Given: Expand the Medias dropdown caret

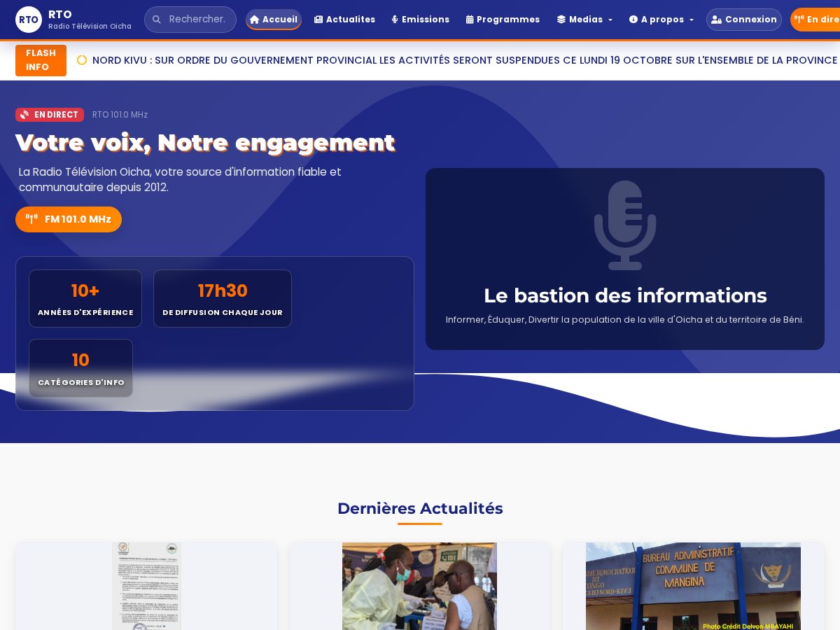Looking at the screenshot, I should (x=610, y=20).
